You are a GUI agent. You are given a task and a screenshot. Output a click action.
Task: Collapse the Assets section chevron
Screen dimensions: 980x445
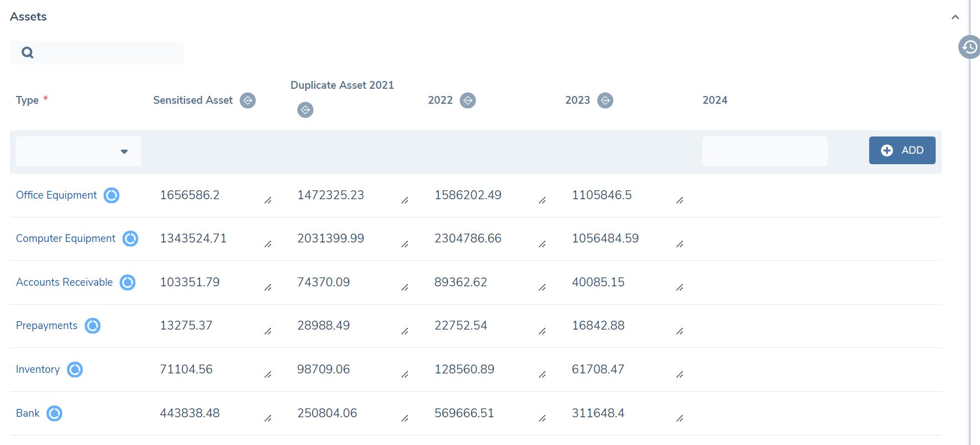955,17
